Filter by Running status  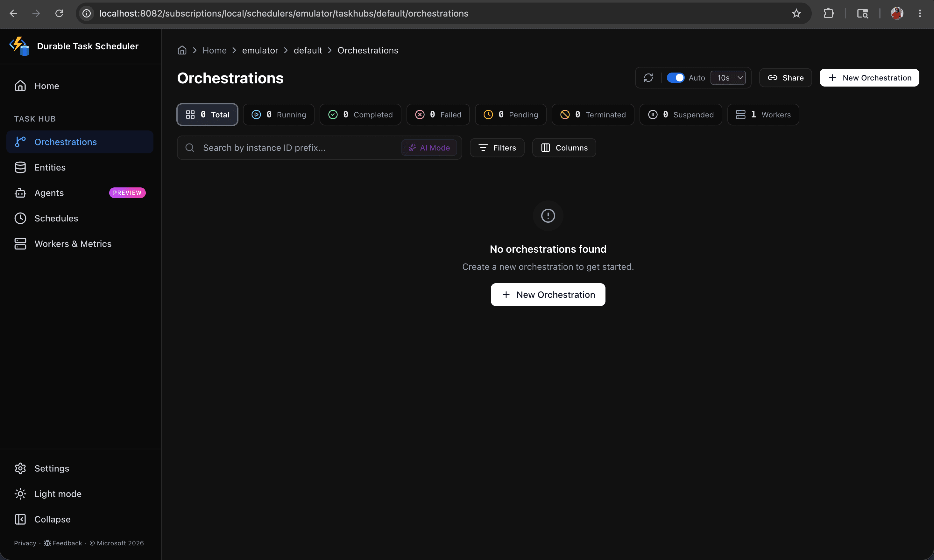tap(279, 114)
